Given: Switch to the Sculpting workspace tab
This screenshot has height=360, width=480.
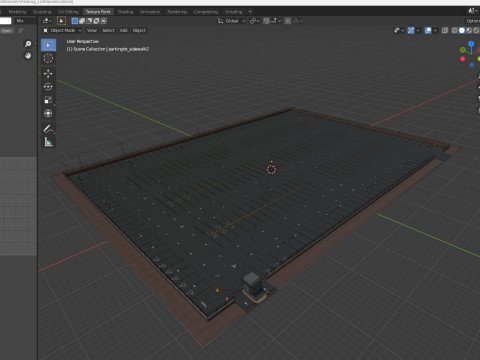Looking at the screenshot, I should 42,12.
